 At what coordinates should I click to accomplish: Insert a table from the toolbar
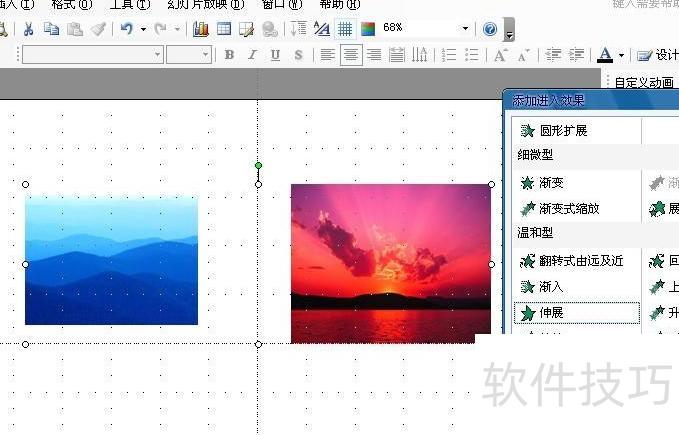pos(224,29)
